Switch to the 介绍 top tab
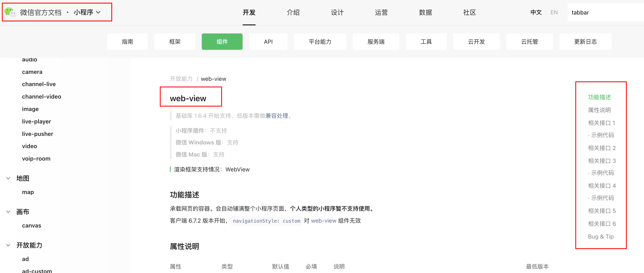The image size is (644, 273). pyautogui.click(x=293, y=12)
